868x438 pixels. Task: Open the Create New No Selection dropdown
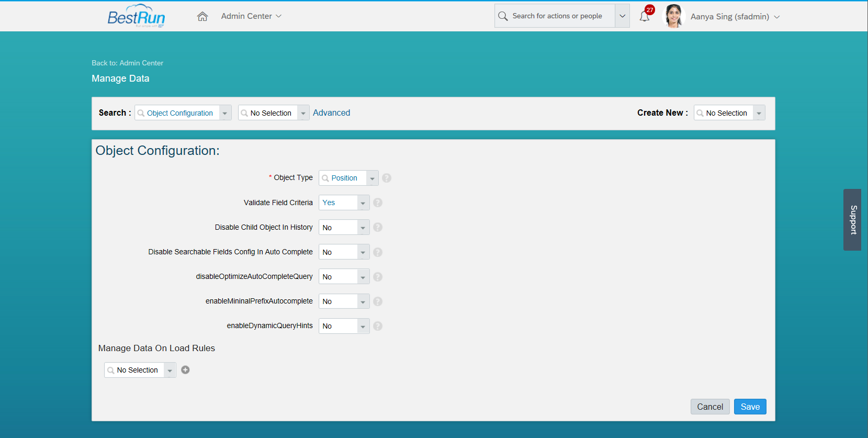(759, 113)
